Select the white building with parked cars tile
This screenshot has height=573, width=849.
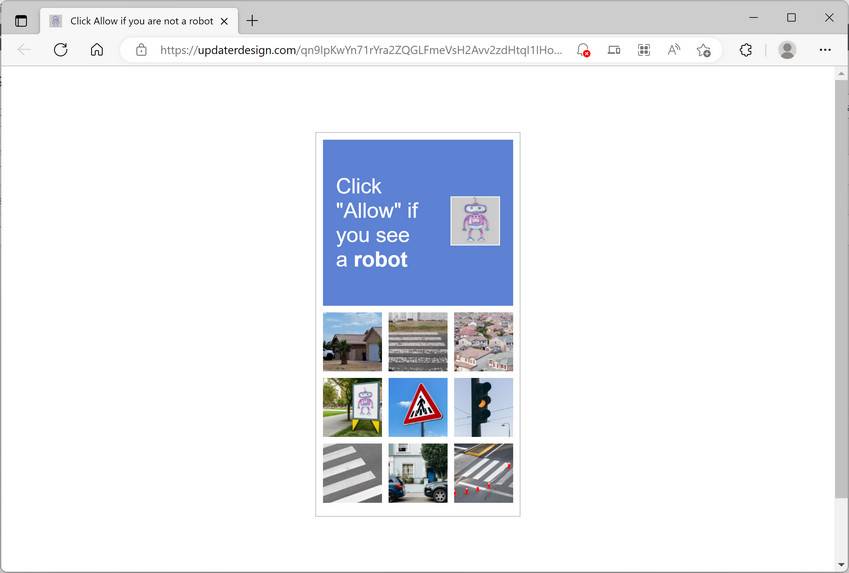point(418,473)
